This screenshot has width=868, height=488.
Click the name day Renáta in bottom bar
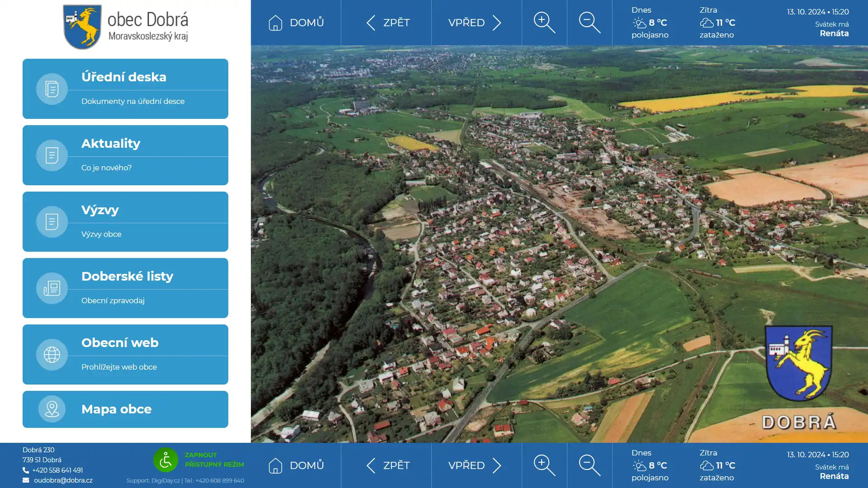[x=834, y=476]
